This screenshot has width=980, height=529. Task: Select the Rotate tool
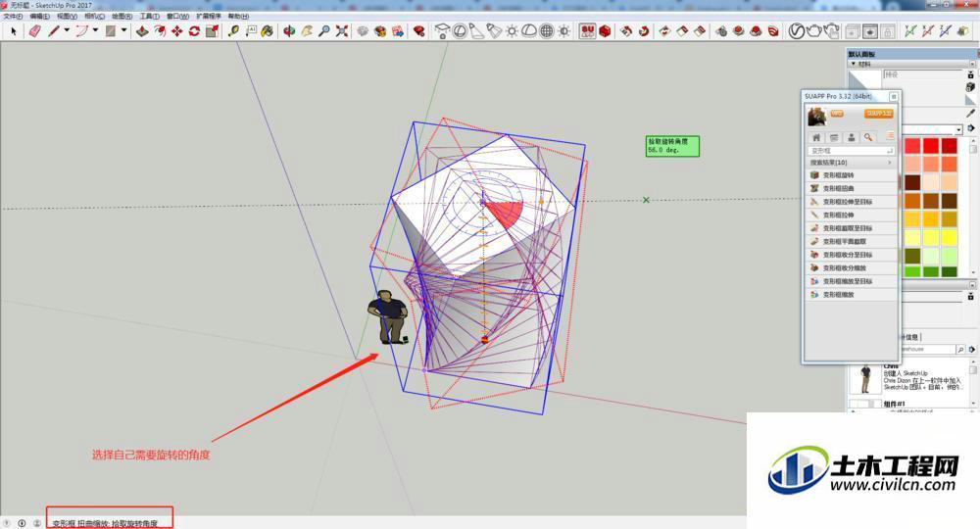point(194,31)
